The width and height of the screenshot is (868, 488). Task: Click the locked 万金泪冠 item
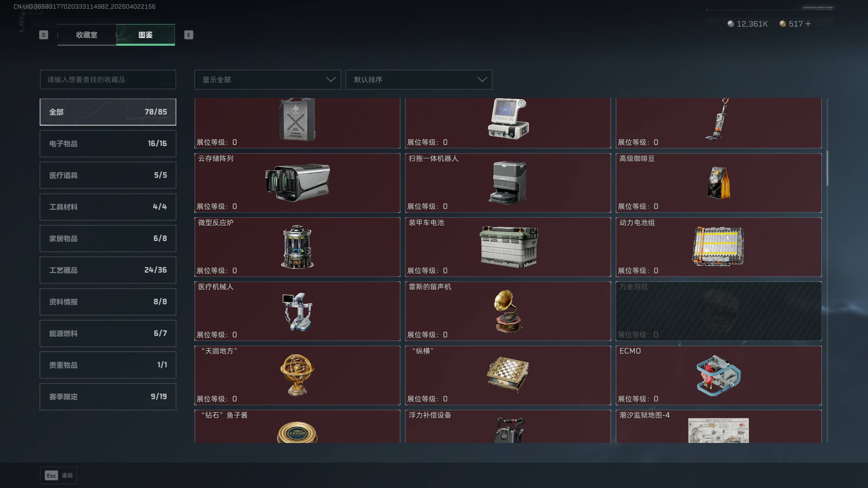(718, 311)
